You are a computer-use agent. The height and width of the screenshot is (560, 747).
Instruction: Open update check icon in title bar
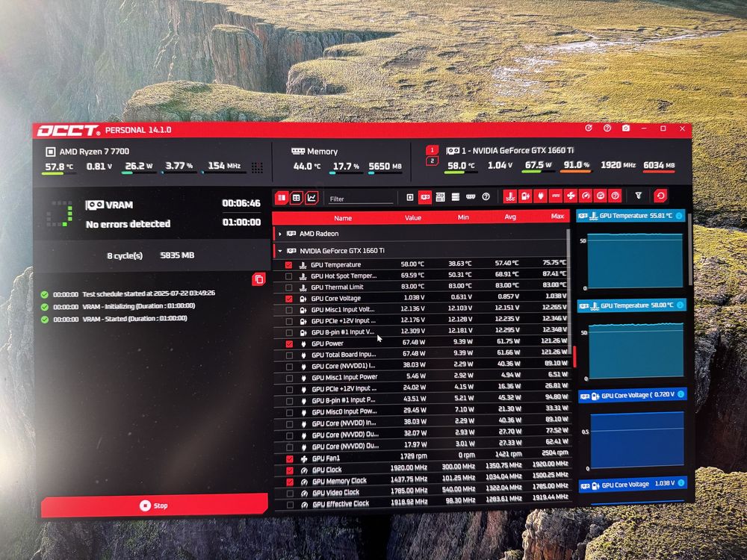589,128
